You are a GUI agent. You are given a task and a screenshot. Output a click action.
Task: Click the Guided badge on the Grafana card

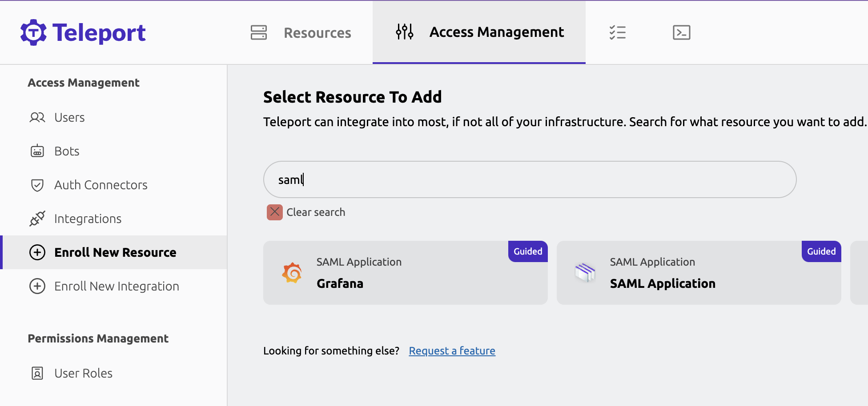(528, 251)
